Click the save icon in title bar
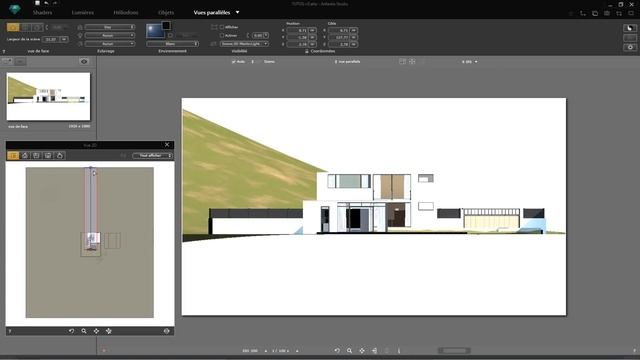Image resolution: width=640 pixels, height=360 pixels. 37,3
